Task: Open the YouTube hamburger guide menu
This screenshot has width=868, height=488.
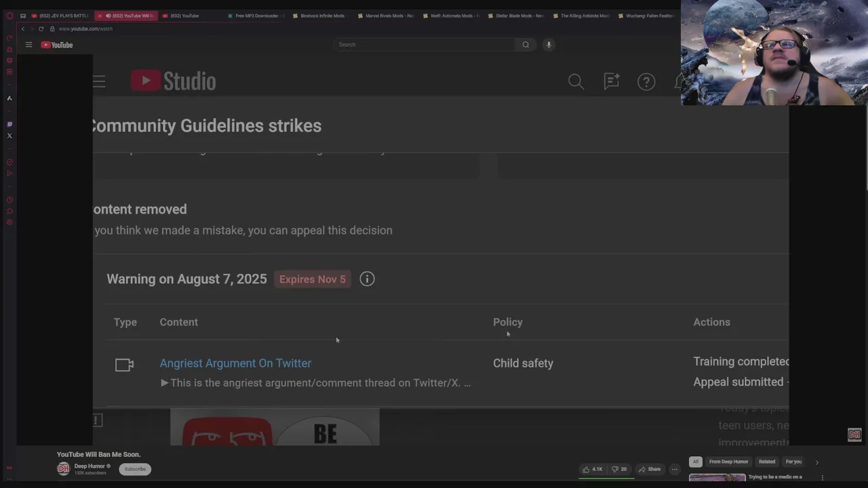Action: [28, 45]
